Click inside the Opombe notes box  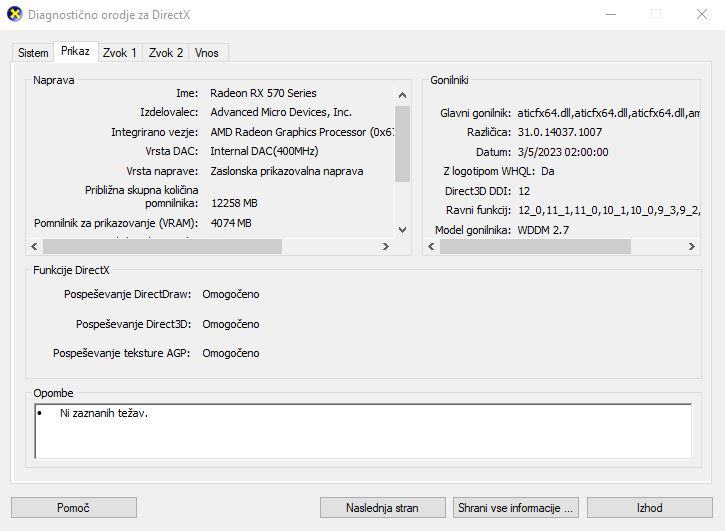pyautogui.click(x=363, y=431)
